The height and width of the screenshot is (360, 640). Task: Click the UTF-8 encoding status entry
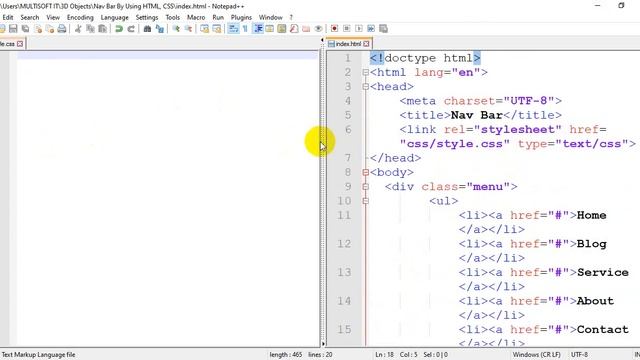pos(580,355)
